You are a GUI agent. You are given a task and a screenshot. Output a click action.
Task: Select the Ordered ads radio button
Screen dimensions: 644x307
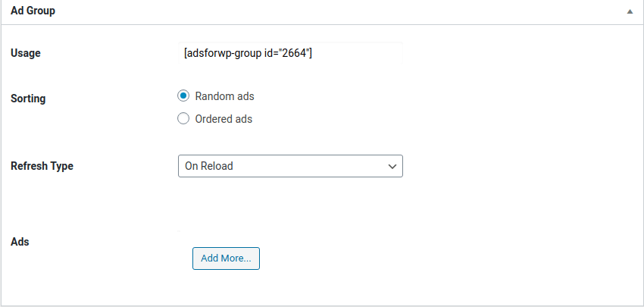183,119
